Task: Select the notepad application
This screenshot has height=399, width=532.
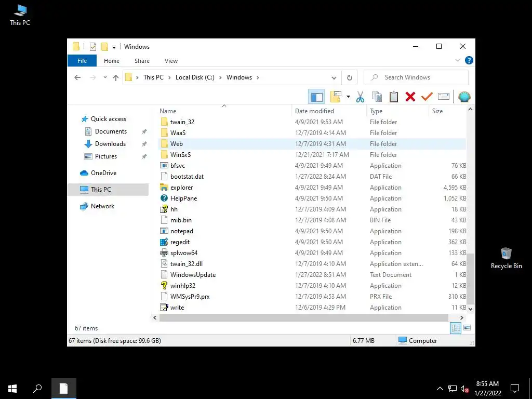Action: (181, 231)
